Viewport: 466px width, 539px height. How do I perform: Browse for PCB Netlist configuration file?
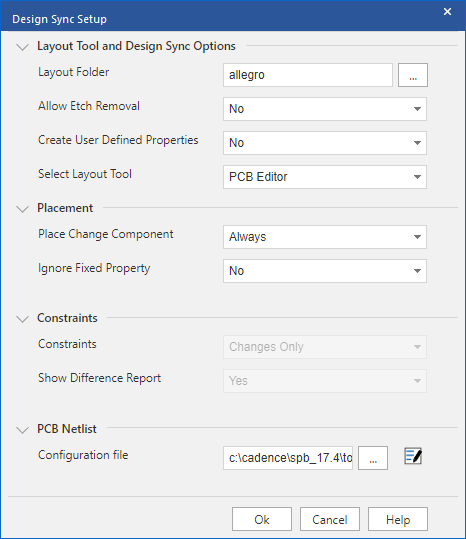click(373, 458)
